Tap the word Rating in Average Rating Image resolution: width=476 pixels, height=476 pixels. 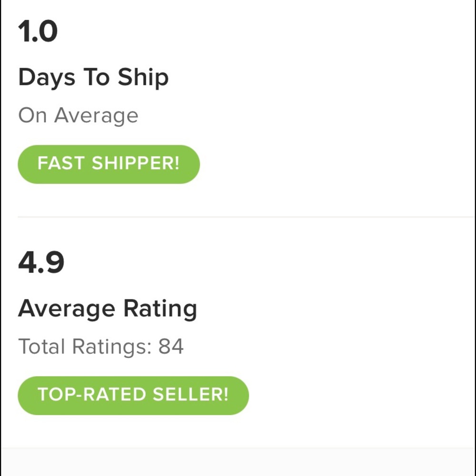click(x=160, y=309)
